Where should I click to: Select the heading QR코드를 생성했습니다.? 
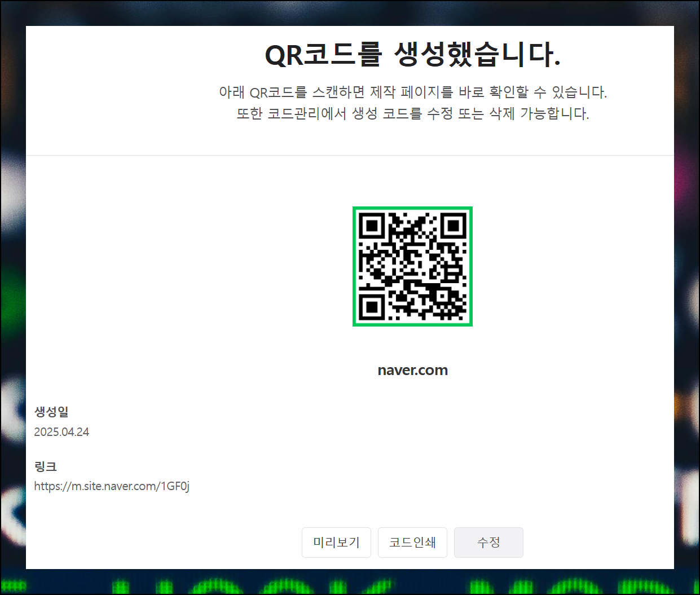click(412, 55)
